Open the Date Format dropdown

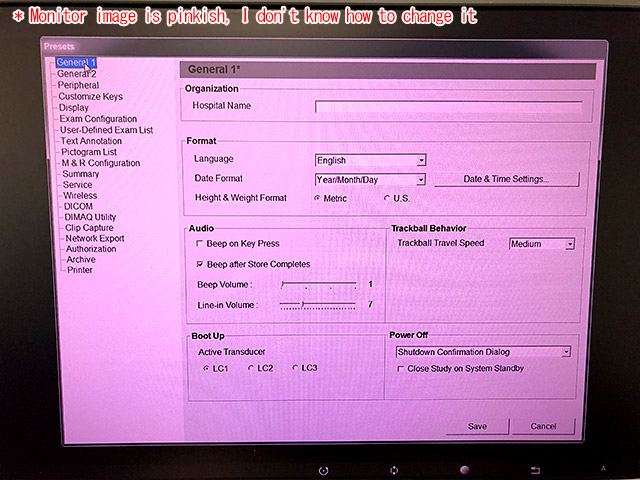(370, 180)
